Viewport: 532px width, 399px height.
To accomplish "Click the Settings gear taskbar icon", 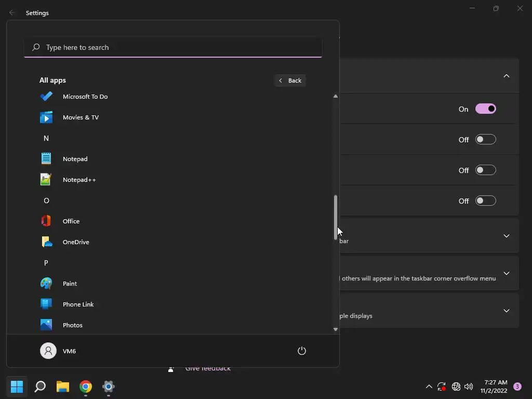I will [108, 386].
